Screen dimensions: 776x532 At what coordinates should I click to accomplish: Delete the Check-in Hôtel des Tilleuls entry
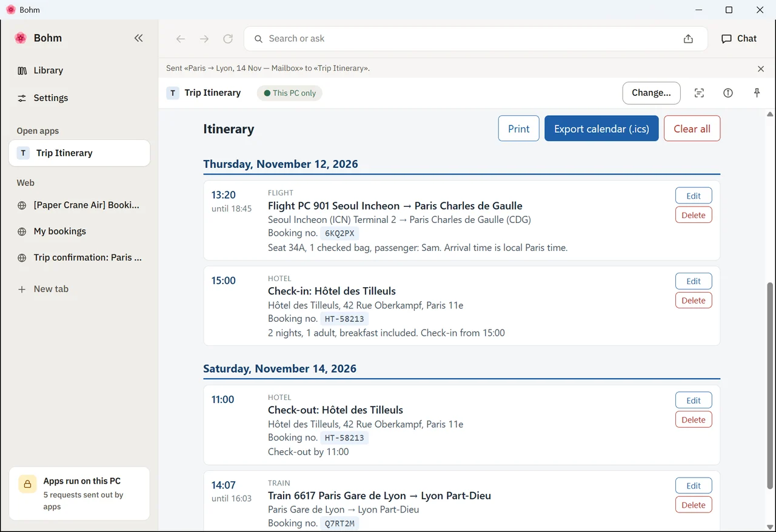694,301
